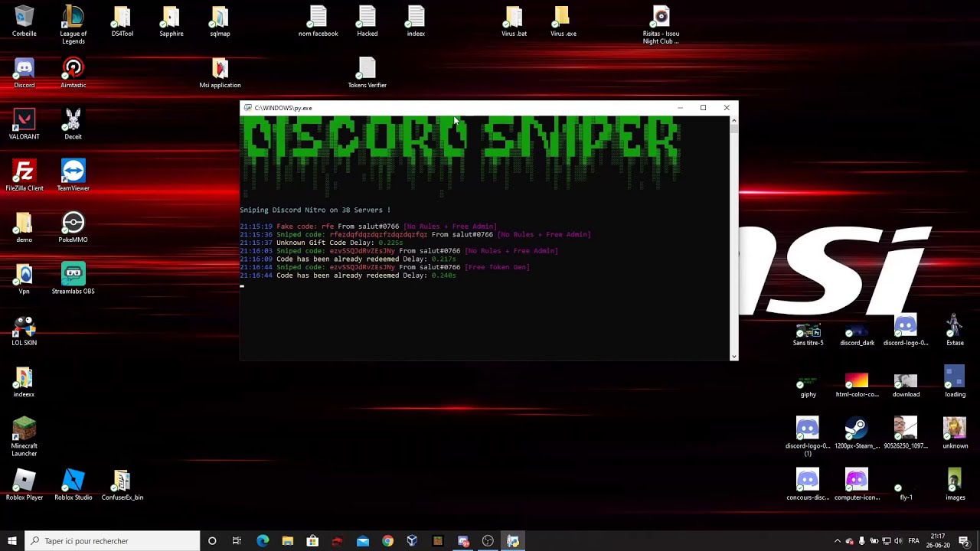Select the Virus .exe folder
Viewport: 980px width, 551px height.
click(x=563, y=21)
